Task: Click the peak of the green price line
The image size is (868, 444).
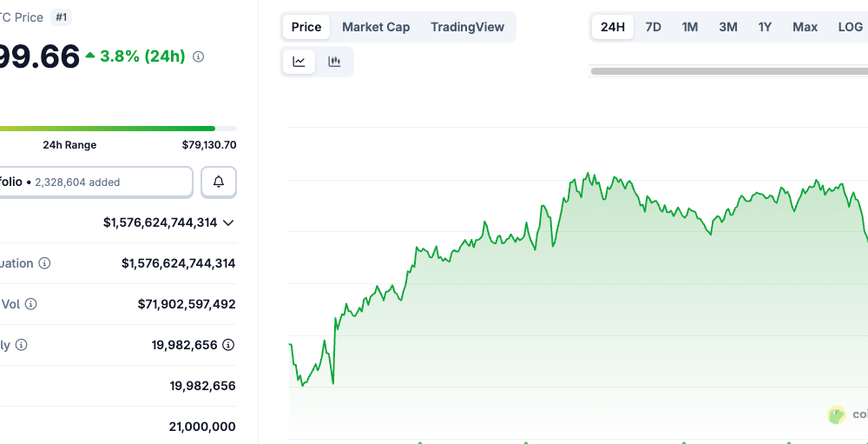Action: (x=588, y=173)
